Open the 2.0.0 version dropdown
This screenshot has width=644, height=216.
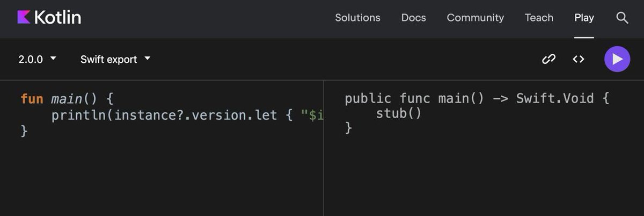click(x=37, y=59)
